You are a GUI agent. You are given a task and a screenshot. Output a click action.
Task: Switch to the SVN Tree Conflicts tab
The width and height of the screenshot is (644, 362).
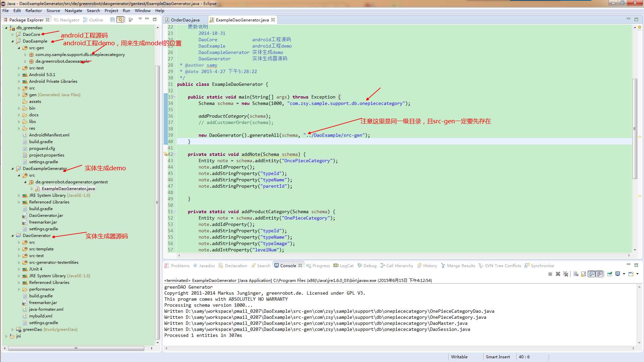[500, 265]
